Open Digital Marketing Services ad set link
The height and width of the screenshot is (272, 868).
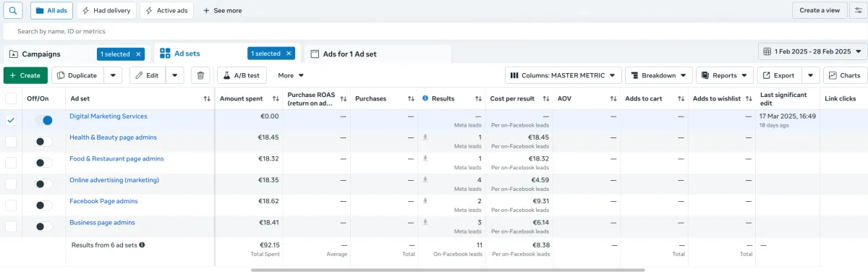108,116
